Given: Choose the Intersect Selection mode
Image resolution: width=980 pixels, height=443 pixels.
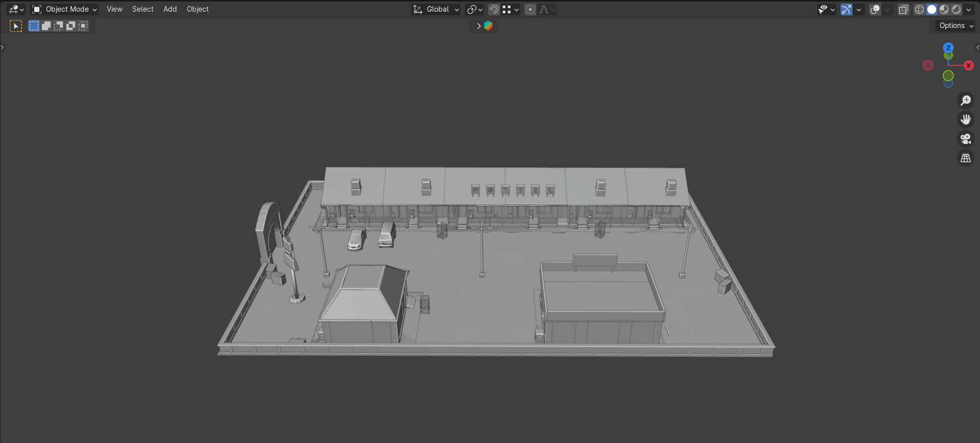Looking at the screenshot, I should pos(83,26).
